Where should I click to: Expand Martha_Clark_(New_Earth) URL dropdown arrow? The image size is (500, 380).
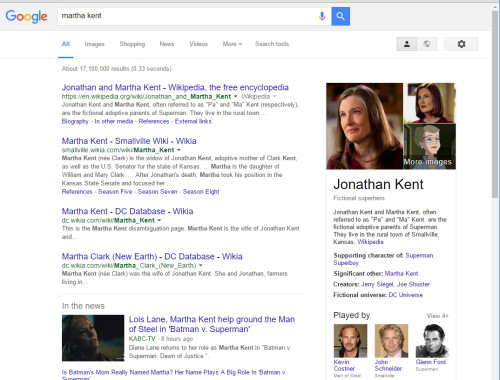pos(201,266)
